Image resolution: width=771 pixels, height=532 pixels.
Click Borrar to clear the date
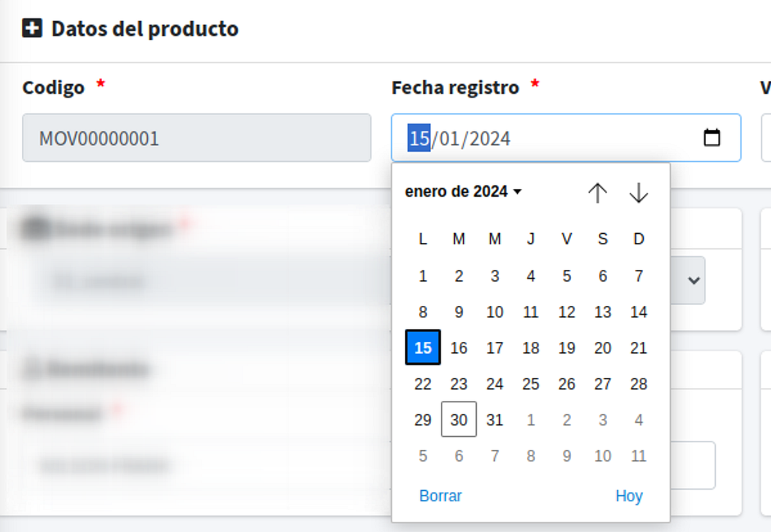440,495
